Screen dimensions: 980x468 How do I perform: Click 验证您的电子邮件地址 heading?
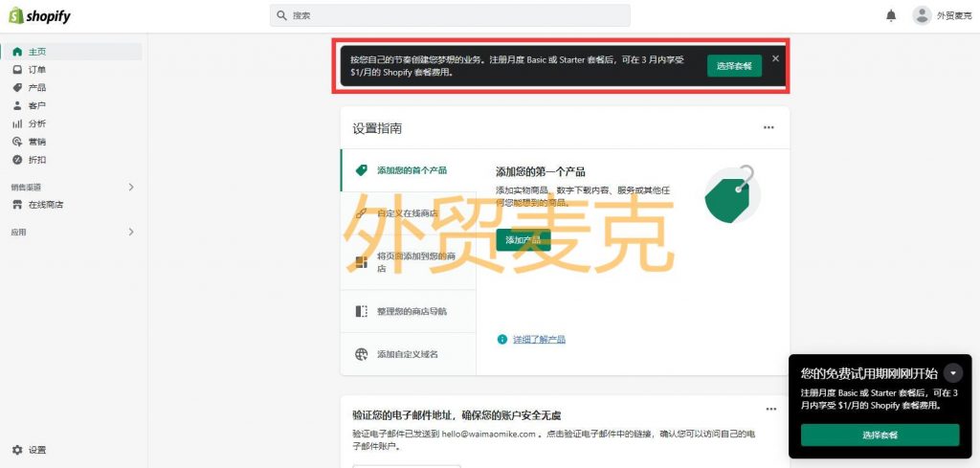[457, 415]
